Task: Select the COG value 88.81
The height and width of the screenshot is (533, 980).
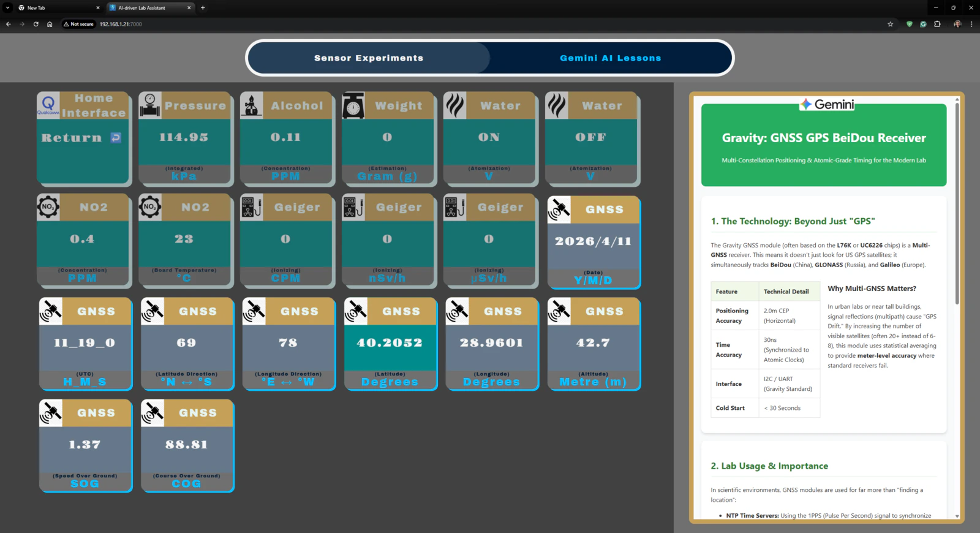Action: coord(186,445)
